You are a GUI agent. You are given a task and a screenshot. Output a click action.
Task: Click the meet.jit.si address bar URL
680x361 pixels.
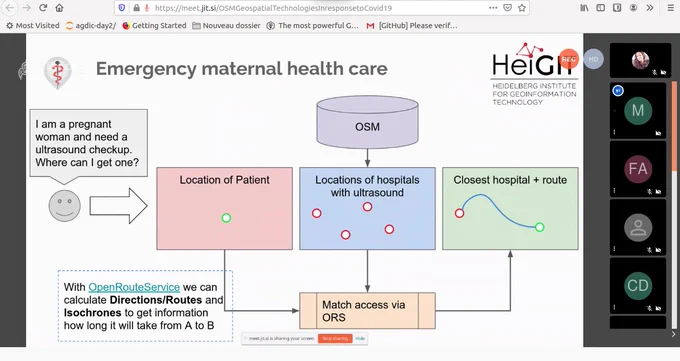click(x=273, y=8)
